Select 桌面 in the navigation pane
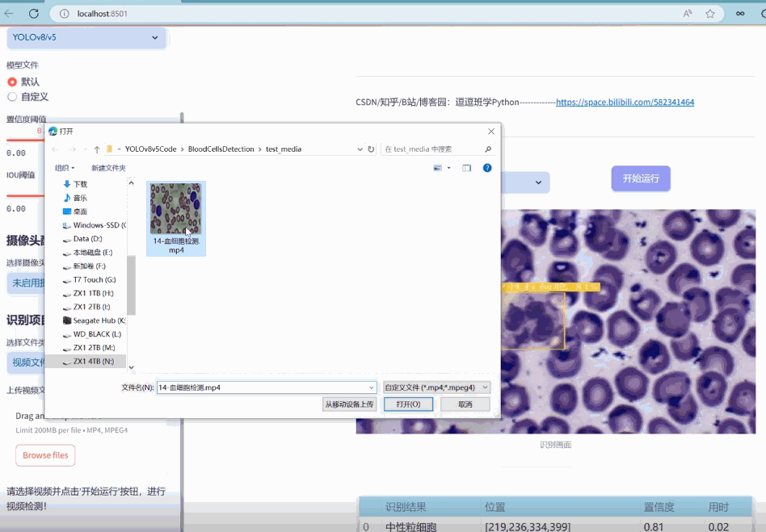The width and height of the screenshot is (766, 532). pyautogui.click(x=80, y=212)
